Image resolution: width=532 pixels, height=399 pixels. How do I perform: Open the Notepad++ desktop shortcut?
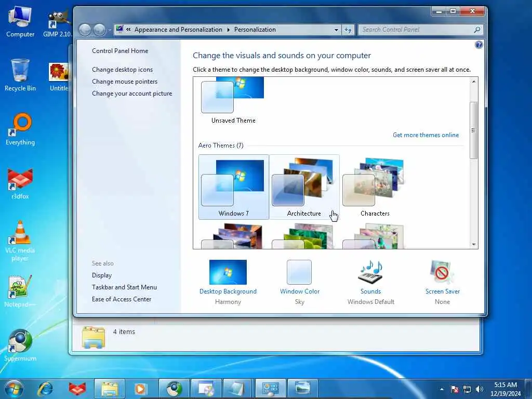pos(20,291)
